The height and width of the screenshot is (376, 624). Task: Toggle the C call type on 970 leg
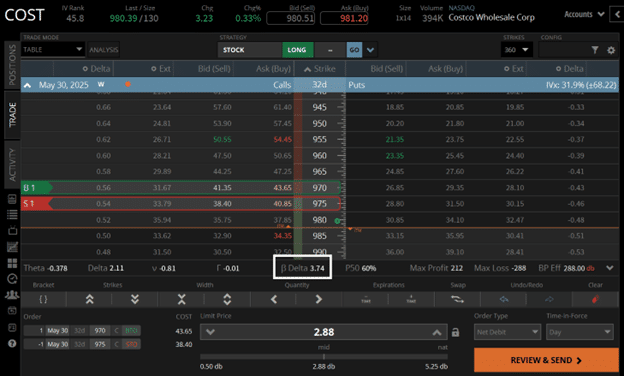(x=117, y=331)
